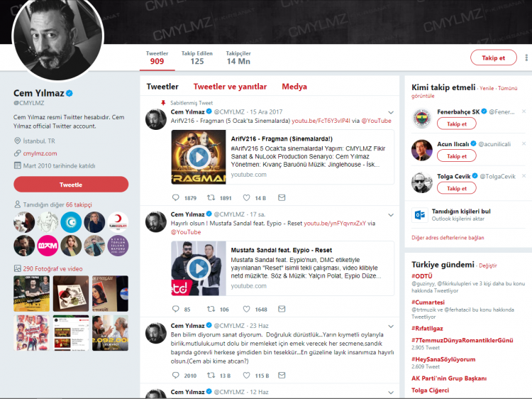Open #7TemmuzDünyaRomantiklerGünü trend
The width and height of the screenshot is (532, 399).
(x=462, y=340)
